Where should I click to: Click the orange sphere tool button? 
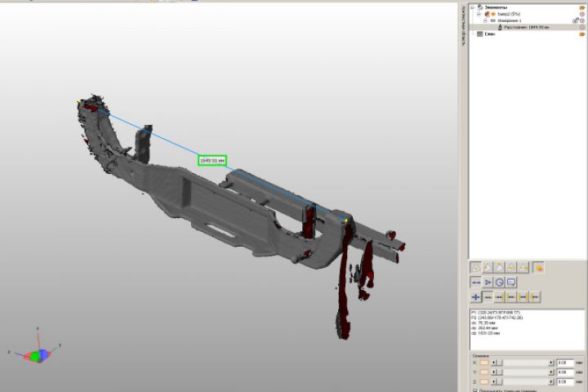click(x=538, y=268)
